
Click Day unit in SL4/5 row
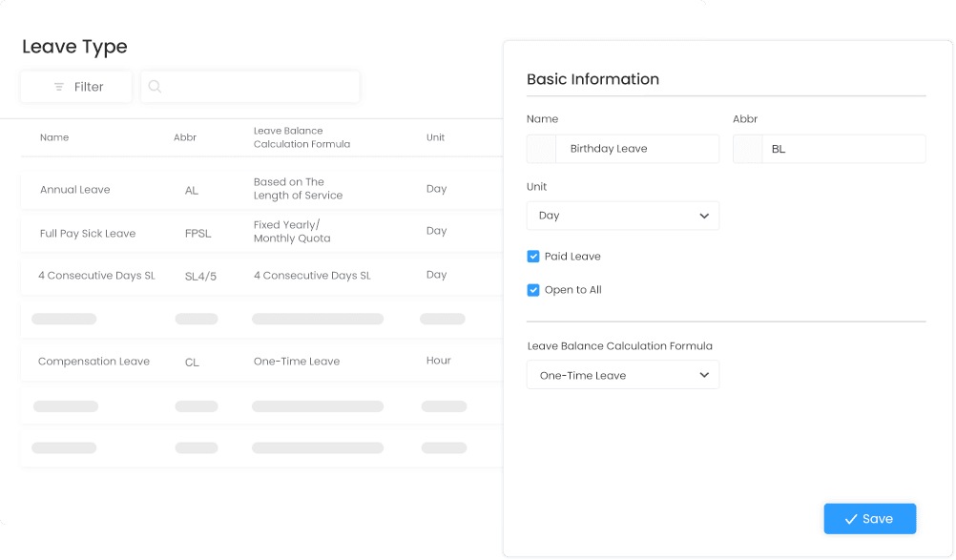tap(437, 275)
